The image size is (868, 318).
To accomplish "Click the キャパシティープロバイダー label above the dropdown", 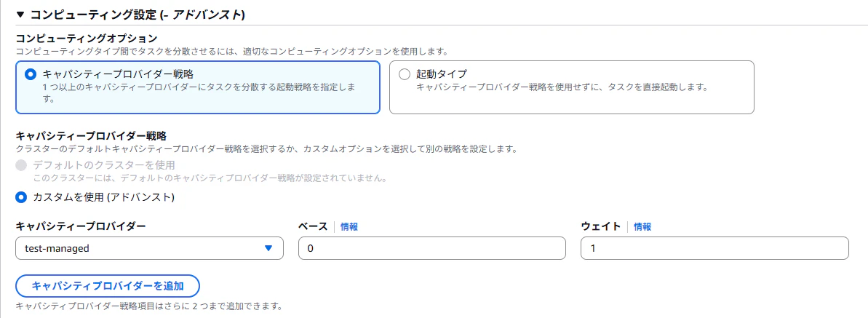I will coord(81,226).
